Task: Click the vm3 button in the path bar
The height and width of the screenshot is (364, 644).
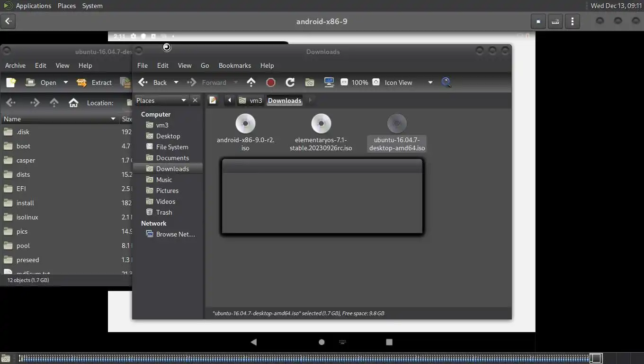Action: coord(251,100)
